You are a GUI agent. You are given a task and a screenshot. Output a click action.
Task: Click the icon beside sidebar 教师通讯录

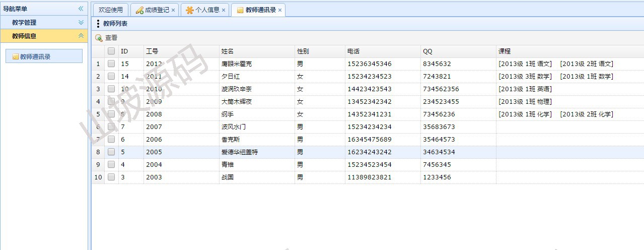pos(15,57)
